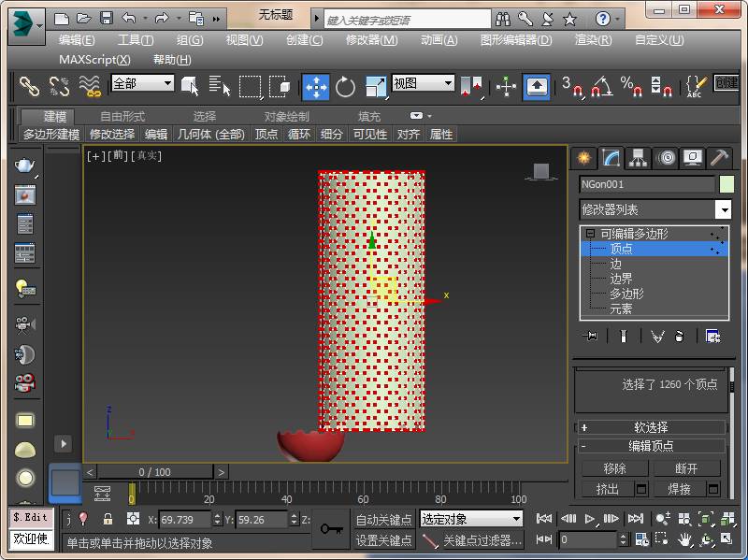Open the Display command panel tab
This screenshot has width=748, height=560.
click(693, 157)
